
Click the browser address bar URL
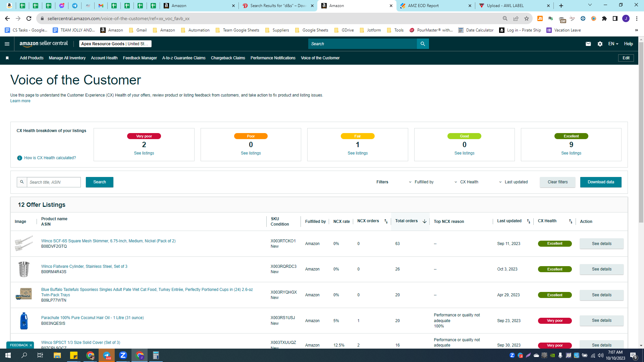(118, 18)
